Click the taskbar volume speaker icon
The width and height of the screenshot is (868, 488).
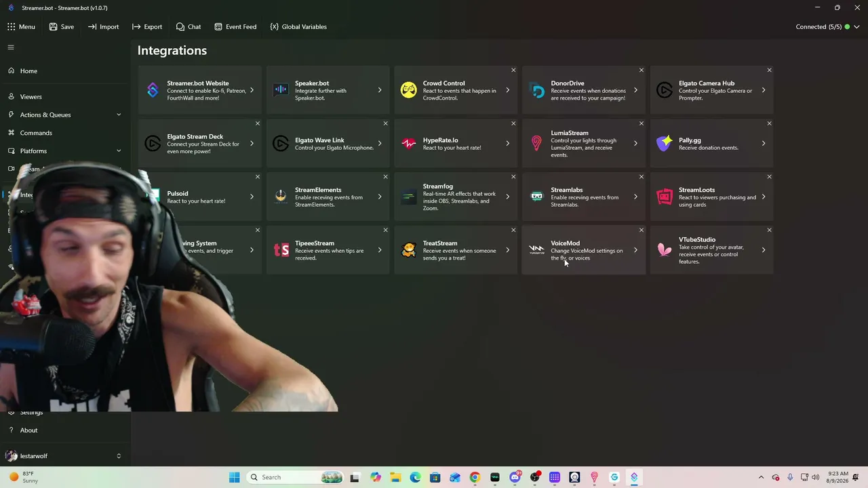[815, 477]
